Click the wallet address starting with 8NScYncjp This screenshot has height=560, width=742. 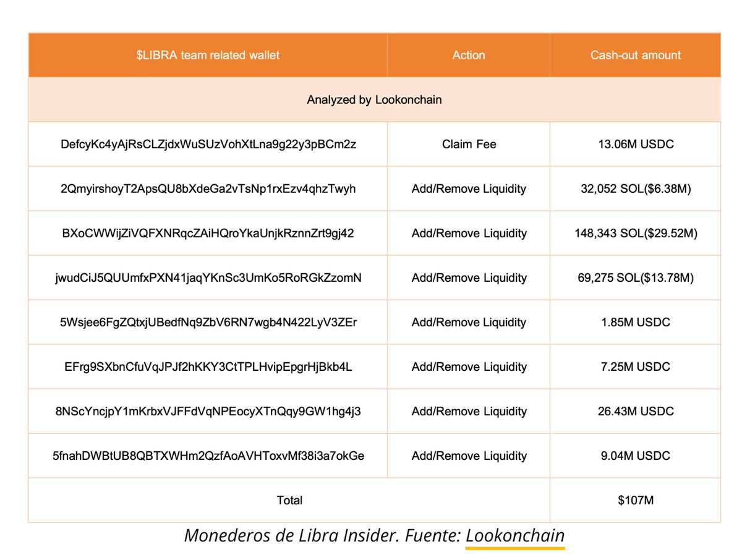pyautogui.click(x=207, y=411)
